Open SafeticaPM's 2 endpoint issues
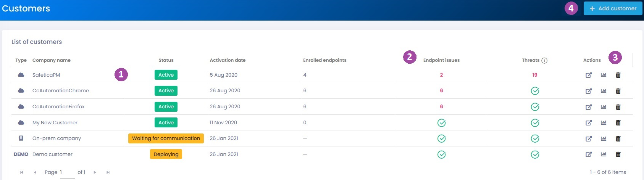Image resolution: width=644 pixels, height=180 pixels. click(441, 75)
